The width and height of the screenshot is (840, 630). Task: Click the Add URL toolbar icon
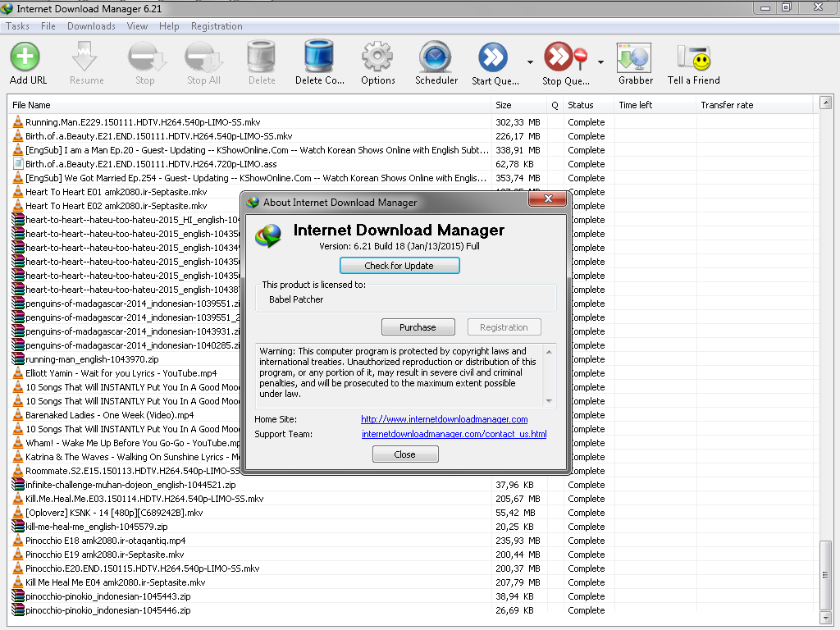pos(25,57)
